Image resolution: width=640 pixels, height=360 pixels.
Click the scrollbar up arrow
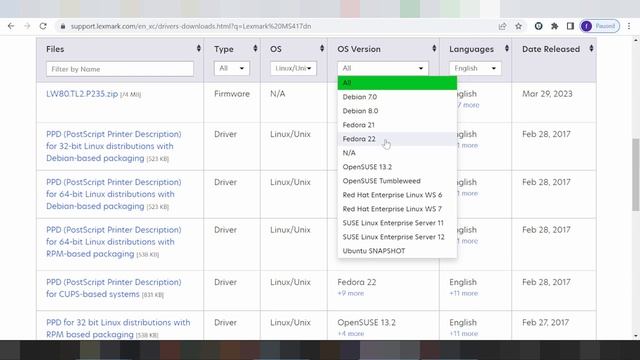[x=636, y=40]
